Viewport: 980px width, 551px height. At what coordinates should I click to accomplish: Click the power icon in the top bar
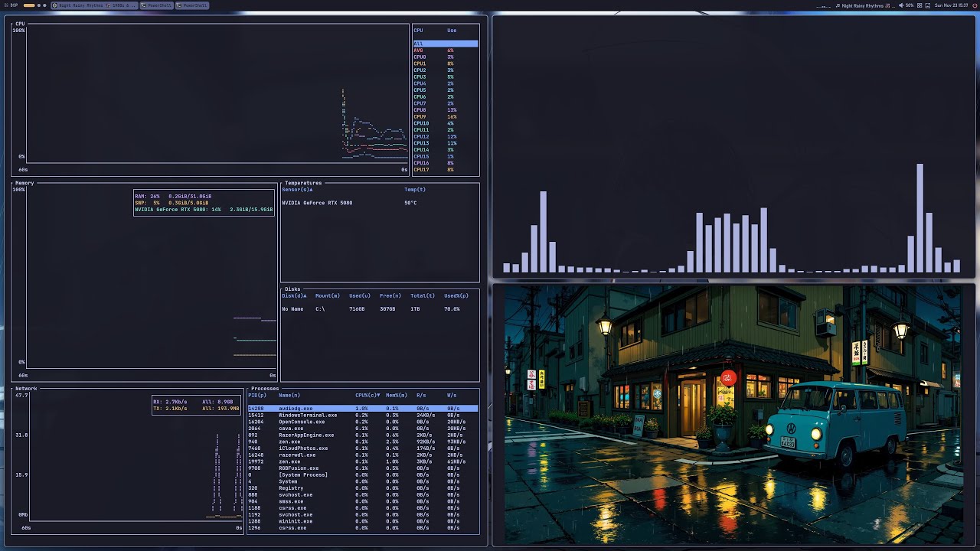(x=975, y=5)
